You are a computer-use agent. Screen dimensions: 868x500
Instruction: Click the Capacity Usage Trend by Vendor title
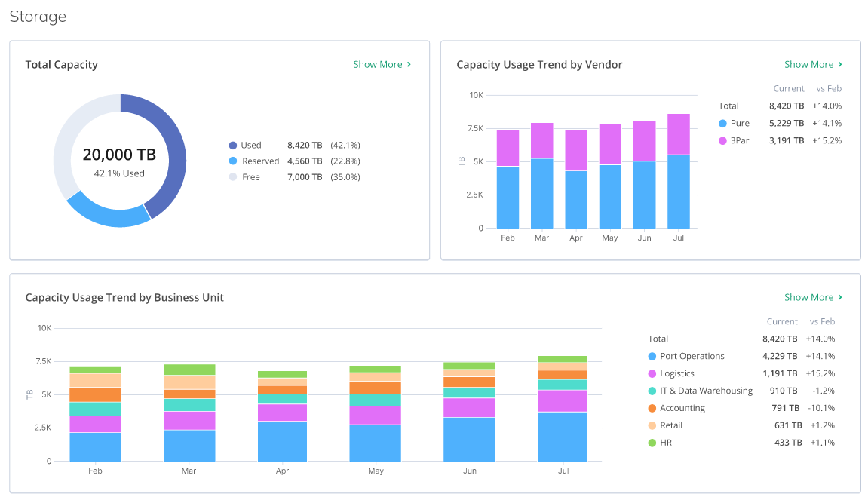[539, 65]
